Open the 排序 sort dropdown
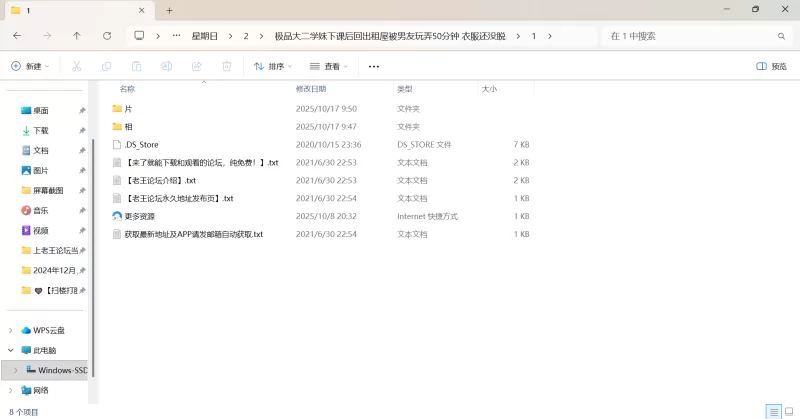This screenshot has height=419, width=800. point(272,66)
